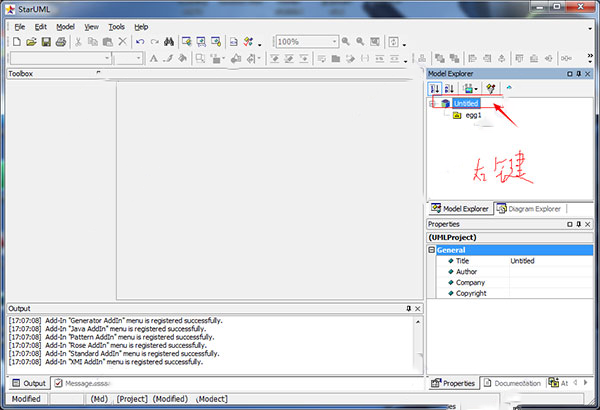Select the Untitled project in Model Explorer
Viewport: 600px width, 410px height.
[466, 103]
